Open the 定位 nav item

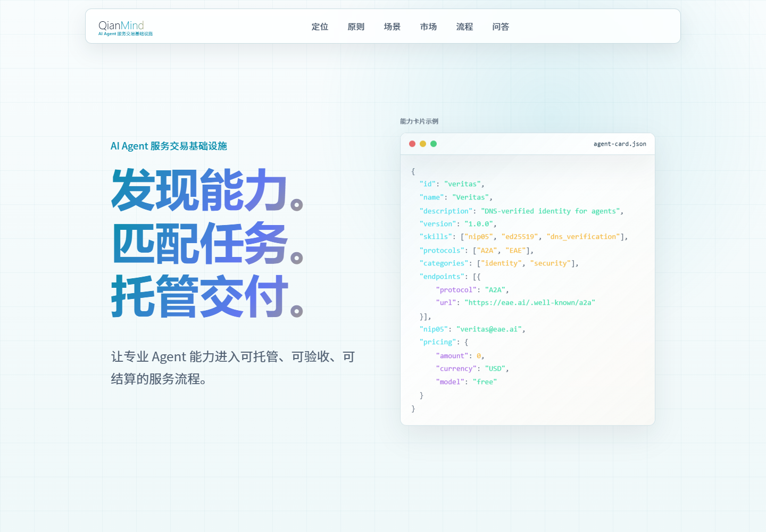(320, 27)
